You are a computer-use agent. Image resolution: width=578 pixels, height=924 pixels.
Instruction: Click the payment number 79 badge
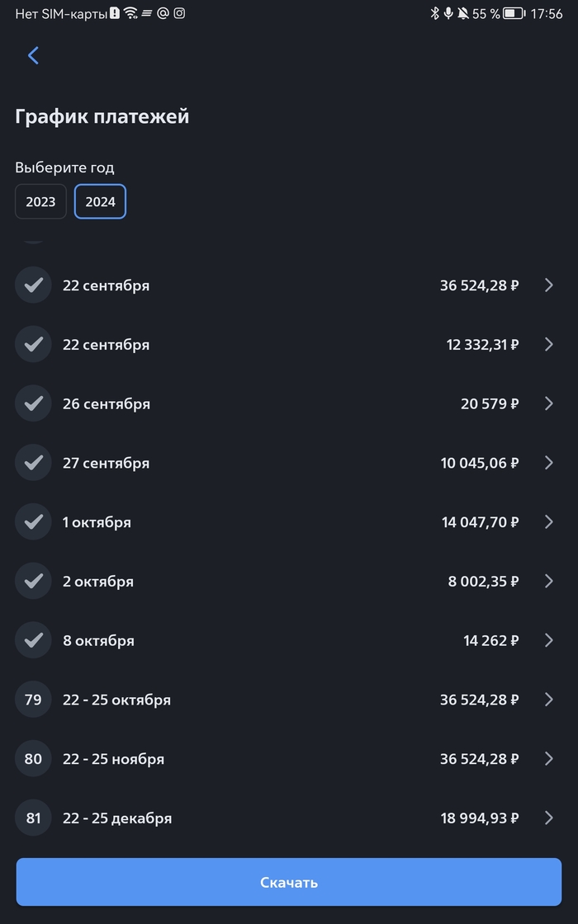[x=33, y=700]
